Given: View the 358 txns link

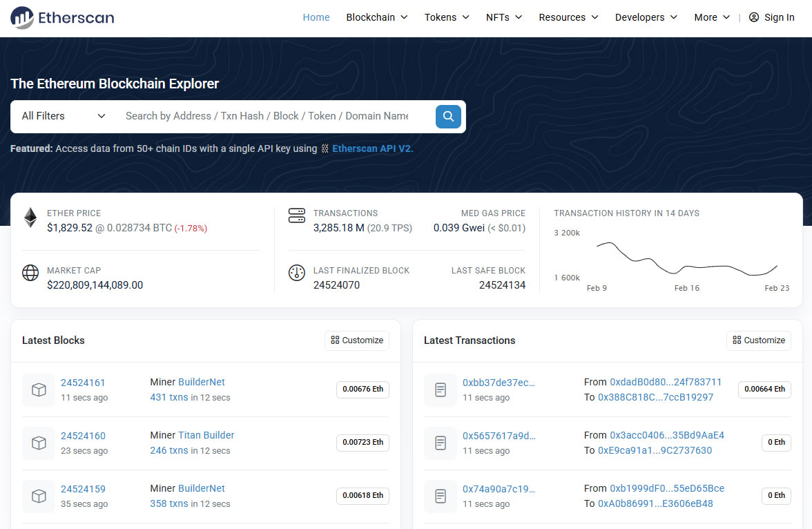Looking at the screenshot, I should tap(168, 503).
